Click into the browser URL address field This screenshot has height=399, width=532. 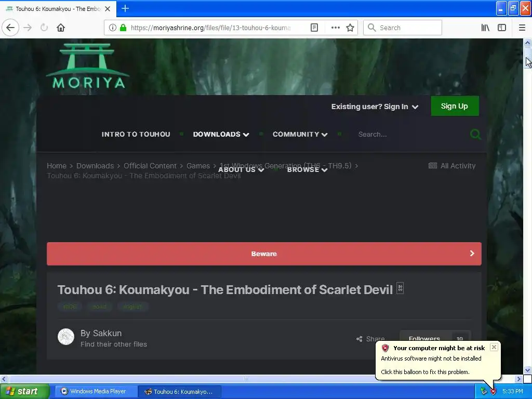pyautogui.click(x=210, y=28)
